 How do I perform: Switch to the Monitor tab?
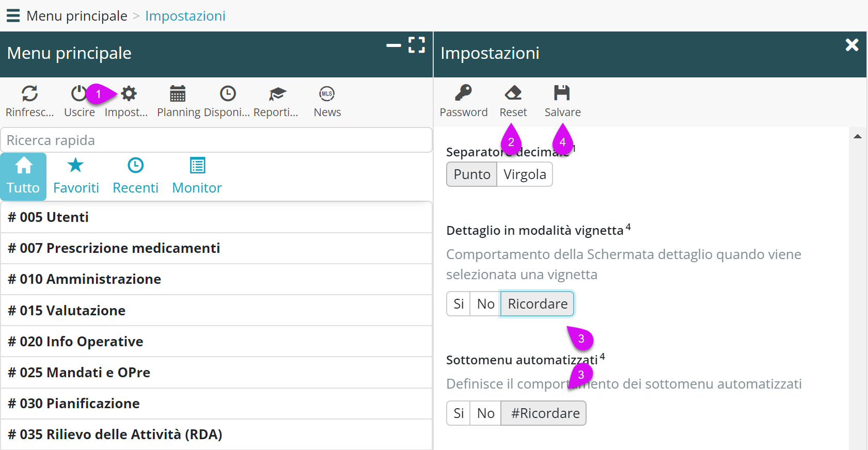pyautogui.click(x=197, y=176)
